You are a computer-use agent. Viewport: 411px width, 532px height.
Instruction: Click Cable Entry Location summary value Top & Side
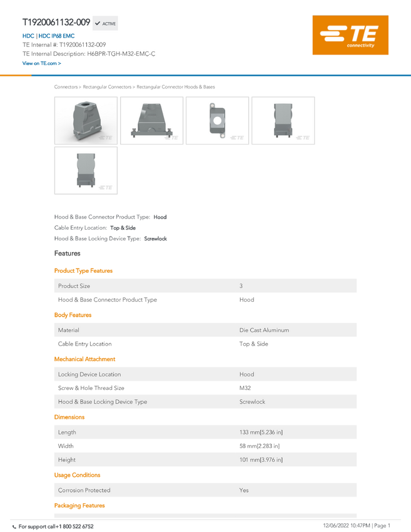click(123, 228)
